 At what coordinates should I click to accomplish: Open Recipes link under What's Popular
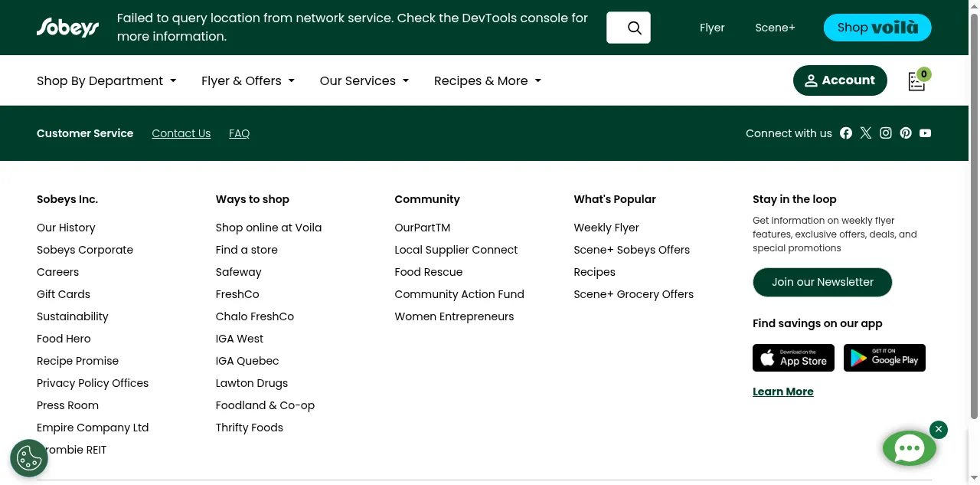(594, 272)
